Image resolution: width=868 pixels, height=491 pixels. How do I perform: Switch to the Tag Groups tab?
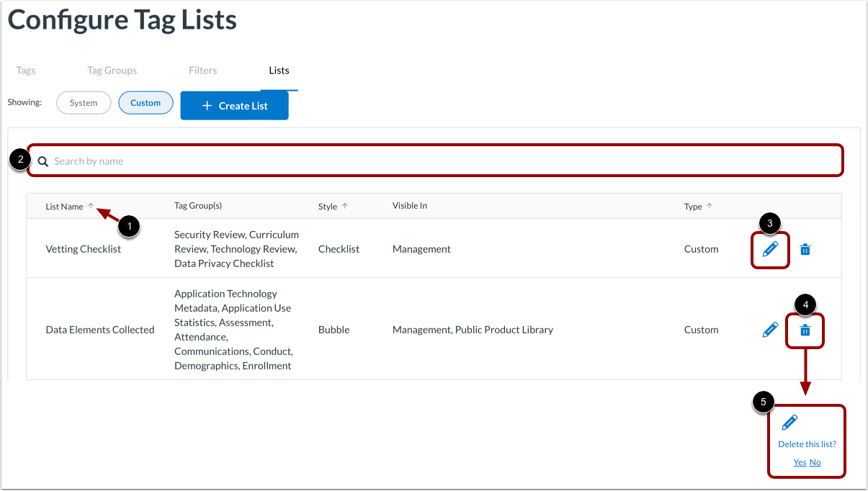point(112,70)
